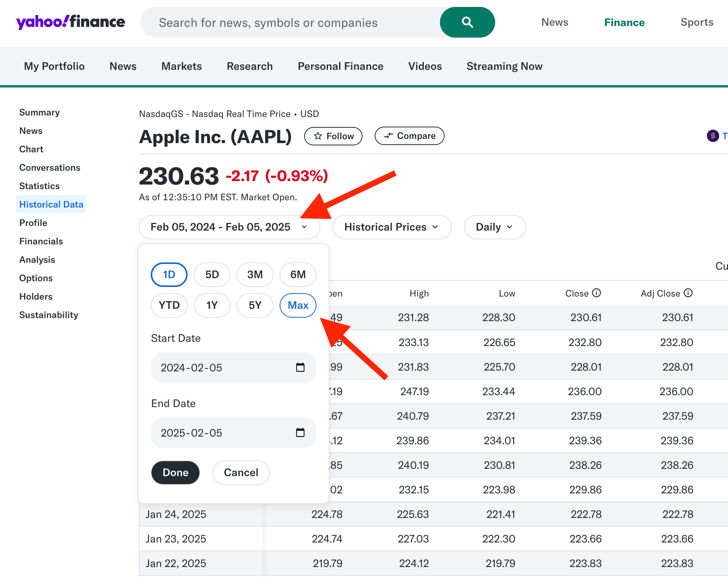Screen dimensions: 728x577
Task: Click the purple dollar badge icon
Action: coord(713,136)
